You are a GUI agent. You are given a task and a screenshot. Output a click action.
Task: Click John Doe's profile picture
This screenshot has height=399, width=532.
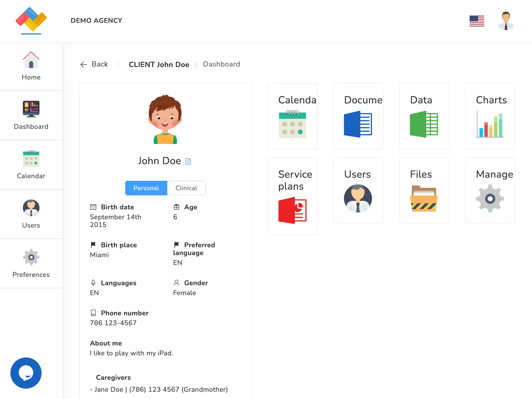(x=165, y=119)
